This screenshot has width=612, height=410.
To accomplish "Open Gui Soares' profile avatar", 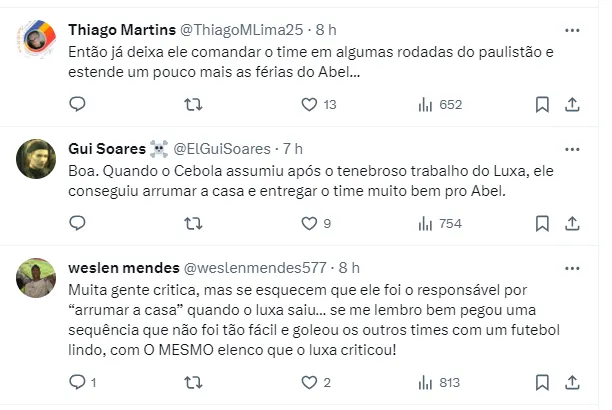I will click(x=37, y=158).
